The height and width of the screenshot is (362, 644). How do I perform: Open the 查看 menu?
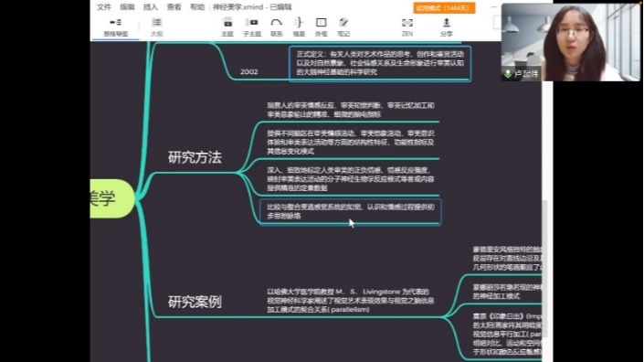174,7
